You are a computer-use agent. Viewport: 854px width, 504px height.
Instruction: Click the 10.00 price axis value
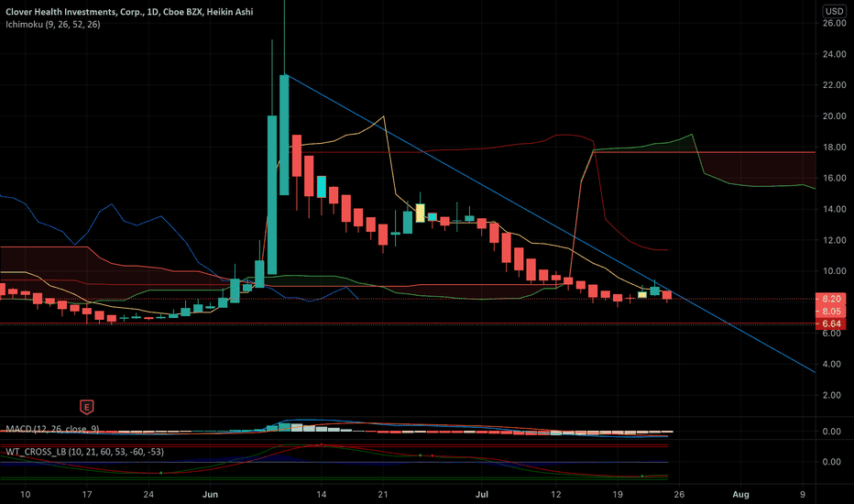point(835,271)
